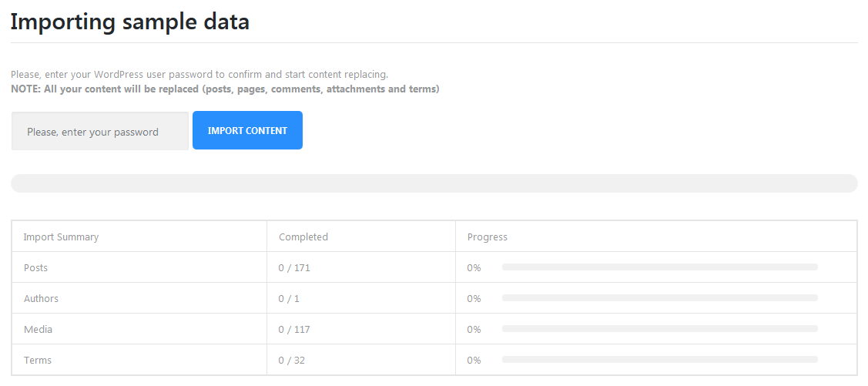Click the Terms count 0 / 32

[292, 361]
